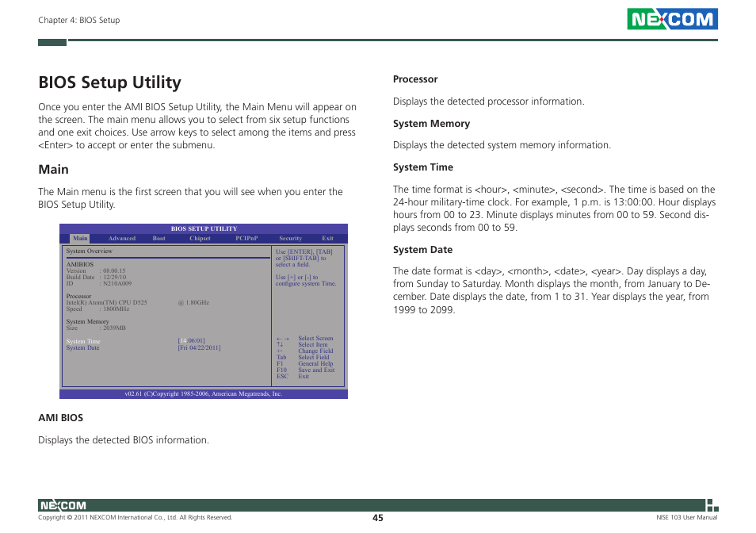Click the NEXCOM logo in the header

click(x=672, y=19)
